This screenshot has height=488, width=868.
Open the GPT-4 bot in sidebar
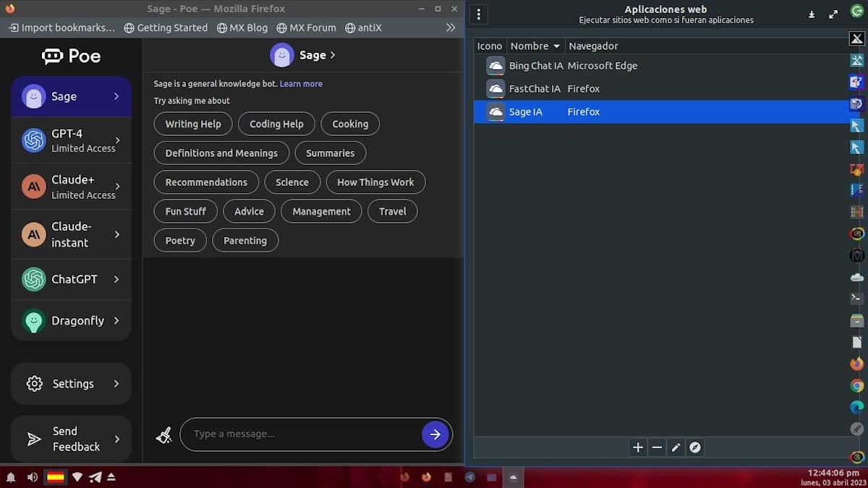pyautogui.click(x=71, y=140)
